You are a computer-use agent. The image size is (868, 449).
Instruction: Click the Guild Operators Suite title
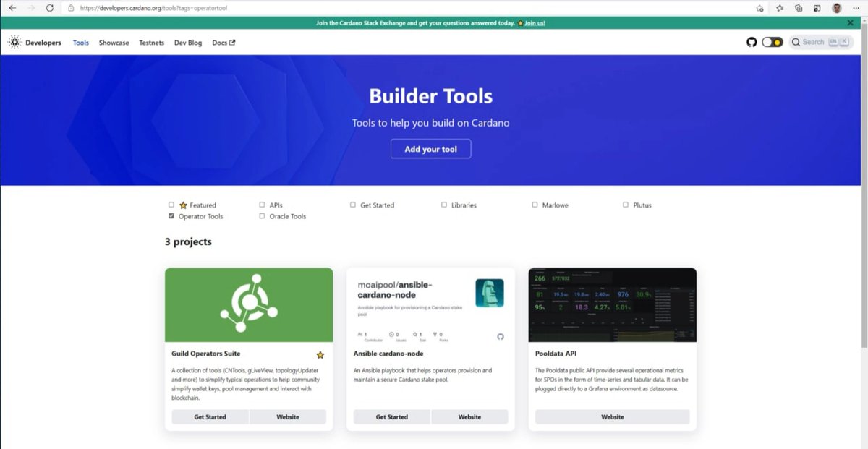point(206,354)
